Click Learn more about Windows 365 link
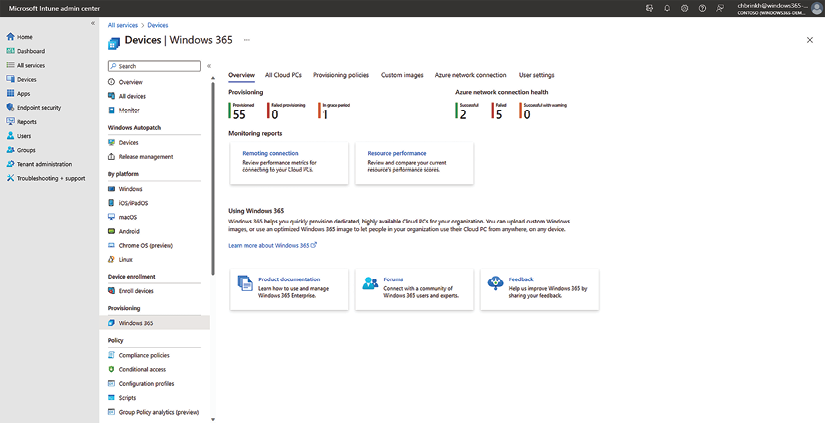Screen dimensions: 825x423 273,246
